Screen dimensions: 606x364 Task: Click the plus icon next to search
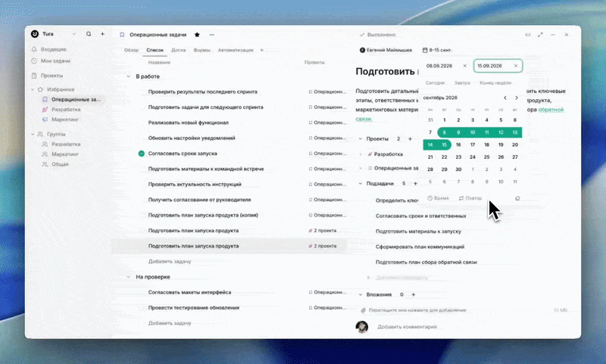102,34
